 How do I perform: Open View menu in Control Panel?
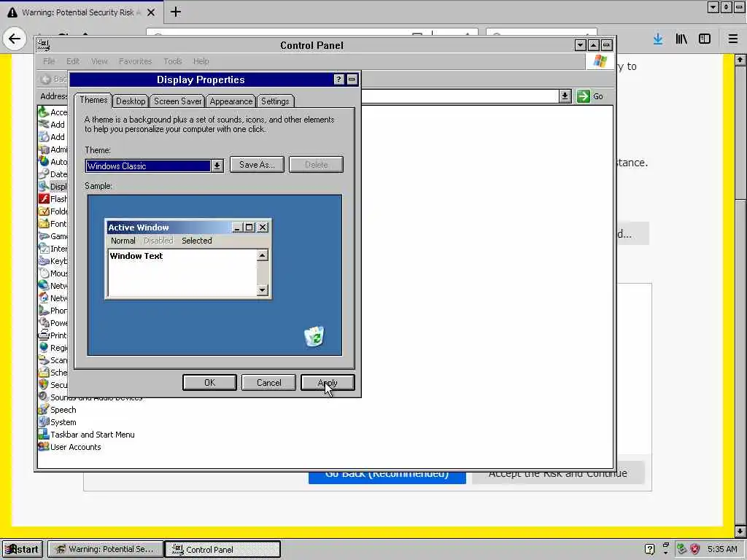click(x=99, y=61)
